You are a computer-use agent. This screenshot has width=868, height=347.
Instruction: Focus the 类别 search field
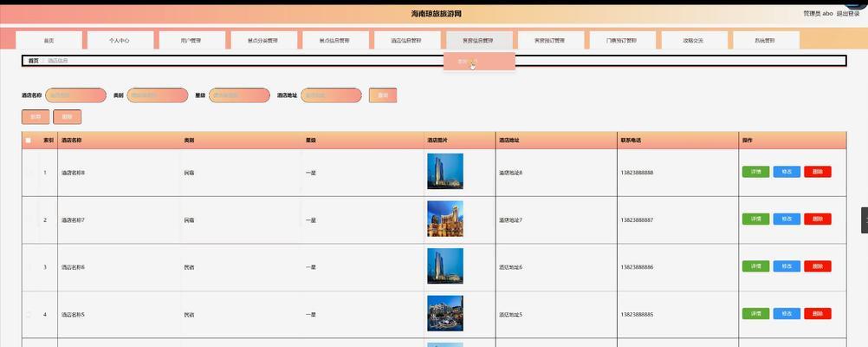pyautogui.click(x=158, y=95)
